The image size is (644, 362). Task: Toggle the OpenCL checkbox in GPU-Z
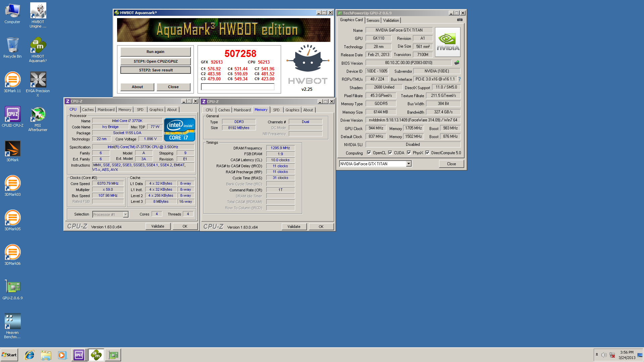369,153
